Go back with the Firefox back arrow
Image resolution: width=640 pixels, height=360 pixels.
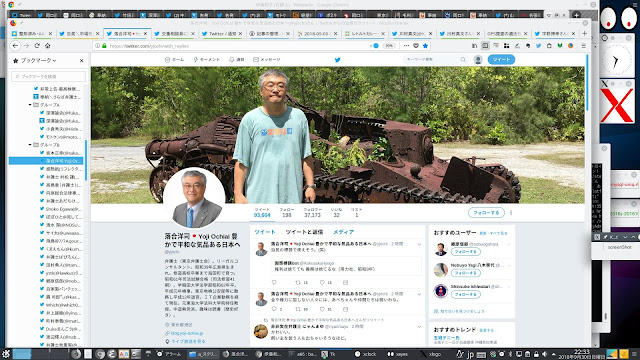pyautogui.click(x=16, y=46)
